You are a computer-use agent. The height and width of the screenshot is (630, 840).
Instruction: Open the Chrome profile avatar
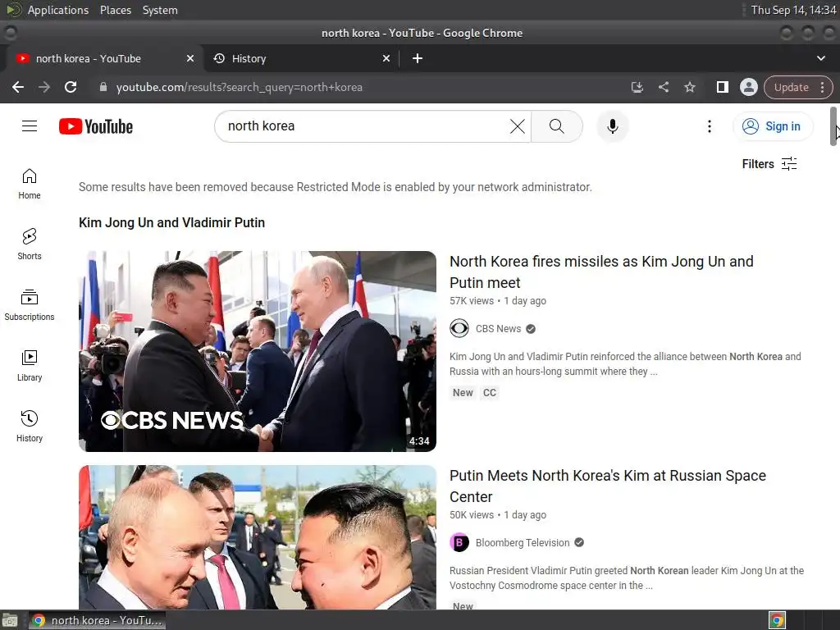[x=748, y=87]
